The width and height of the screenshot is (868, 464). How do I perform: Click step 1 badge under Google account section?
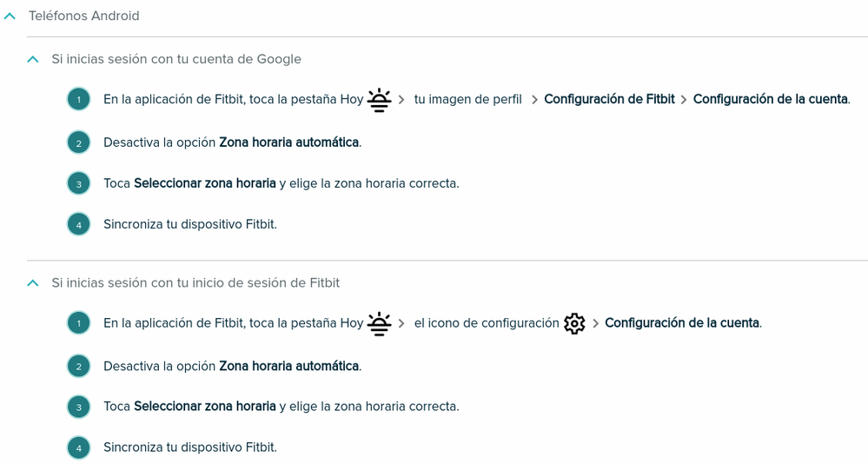[78, 100]
